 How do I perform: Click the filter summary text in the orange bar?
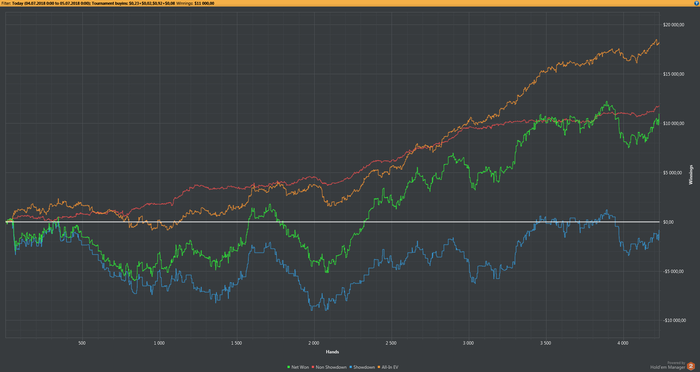tap(108, 3)
